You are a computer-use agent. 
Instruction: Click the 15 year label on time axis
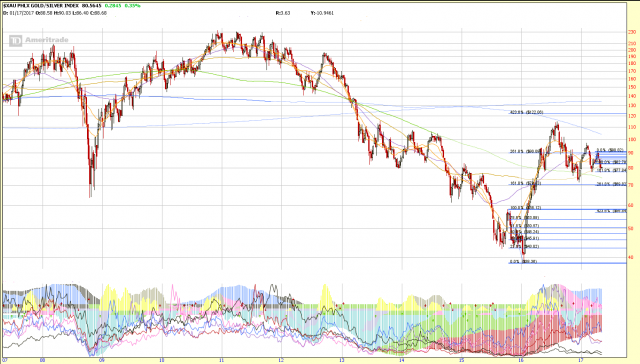click(462, 360)
